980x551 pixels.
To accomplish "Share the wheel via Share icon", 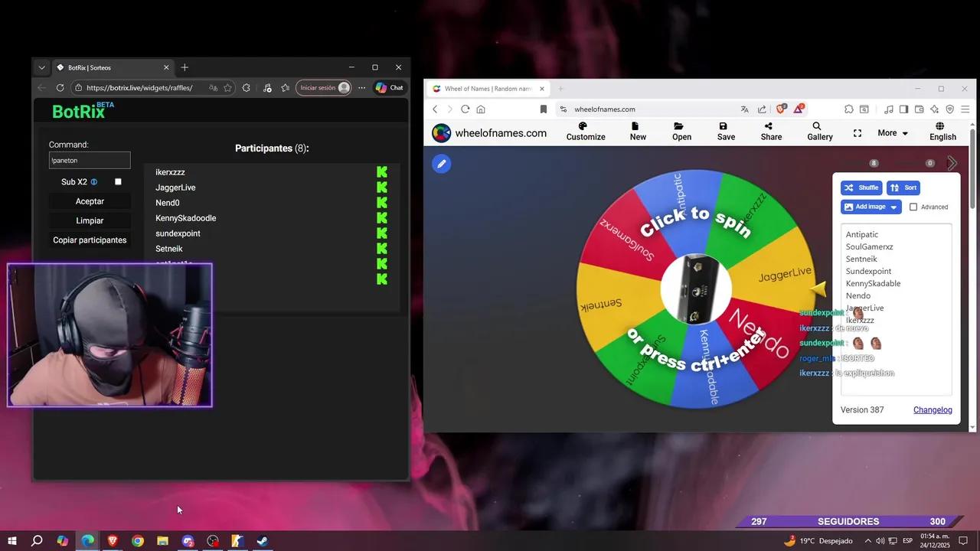I will [771, 132].
